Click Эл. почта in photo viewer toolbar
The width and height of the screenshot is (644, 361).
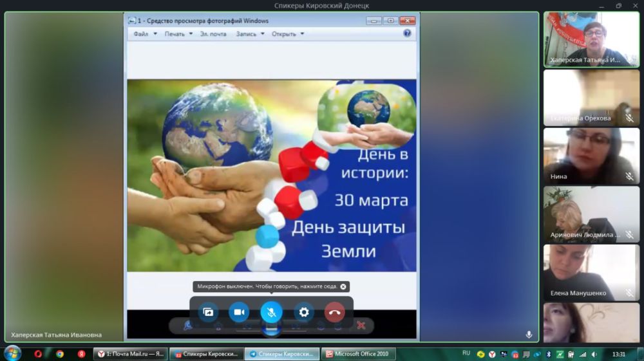[x=213, y=34]
